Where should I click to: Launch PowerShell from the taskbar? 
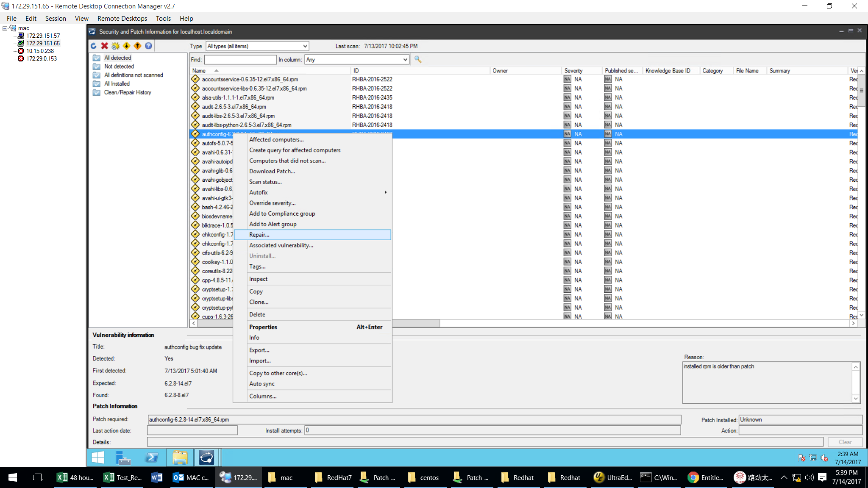coord(152,457)
